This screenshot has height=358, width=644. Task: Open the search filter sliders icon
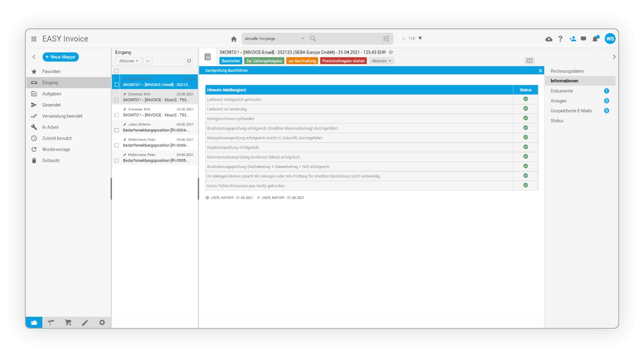pos(386,39)
